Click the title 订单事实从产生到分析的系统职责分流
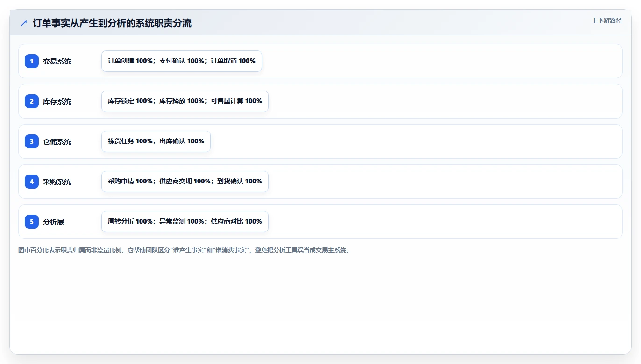This screenshot has height=364, width=641. pyautogui.click(x=112, y=23)
